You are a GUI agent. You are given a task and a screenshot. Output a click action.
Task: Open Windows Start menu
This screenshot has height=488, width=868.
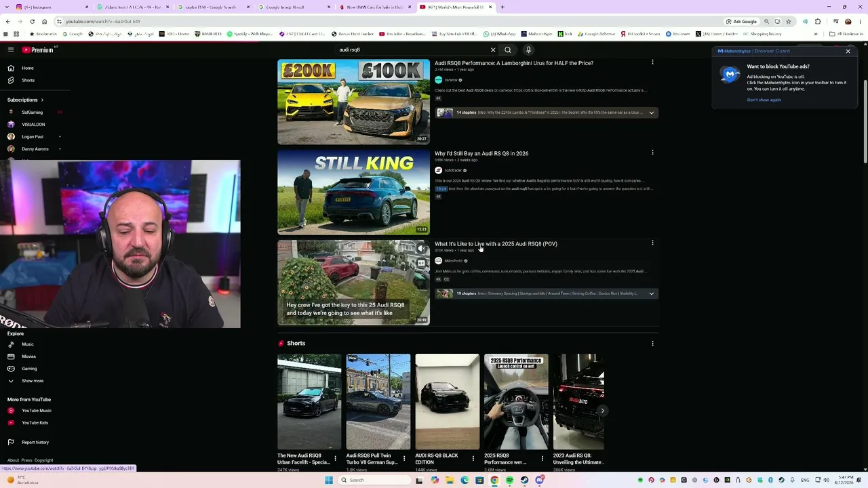pos(329,480)
